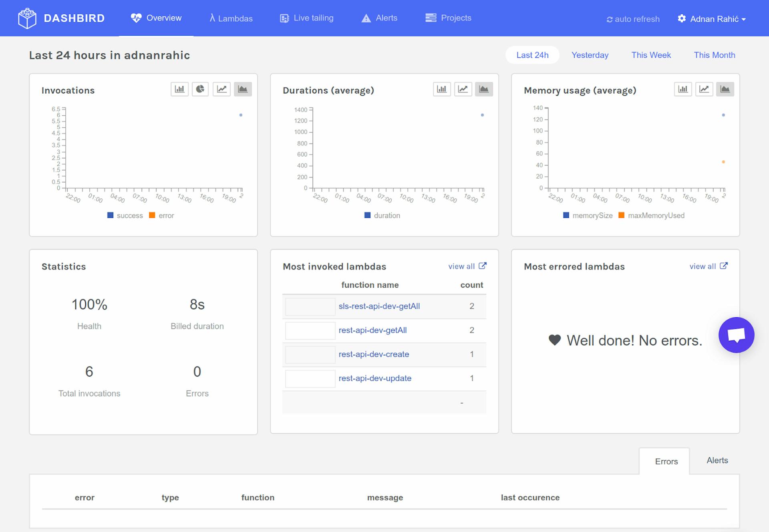Switch Invocations to pie chart view

[200, 89]
